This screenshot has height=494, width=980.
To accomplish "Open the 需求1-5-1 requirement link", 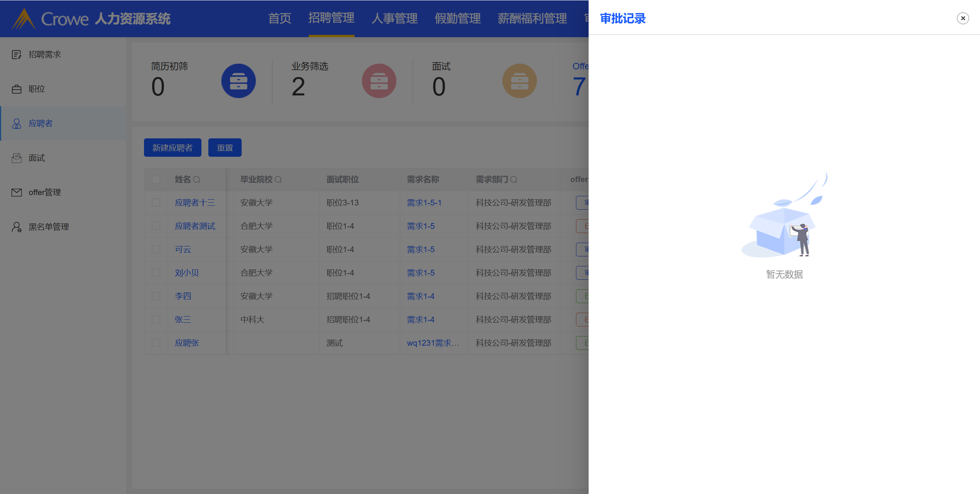I will (424, 203).
